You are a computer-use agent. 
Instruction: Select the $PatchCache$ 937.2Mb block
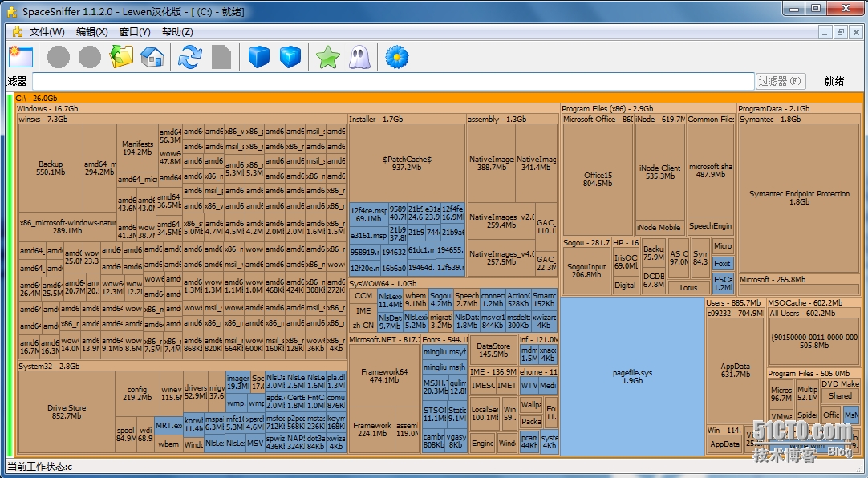[x=407, y=163]
